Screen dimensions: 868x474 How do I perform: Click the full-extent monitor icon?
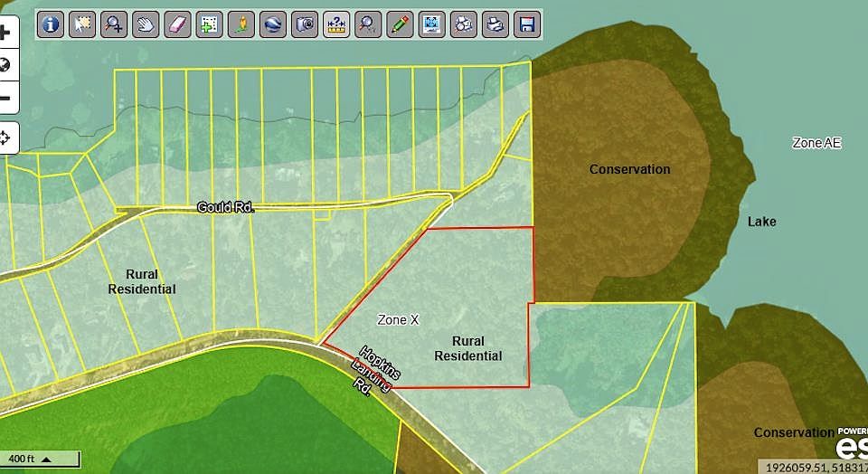(x=431, y=24)
